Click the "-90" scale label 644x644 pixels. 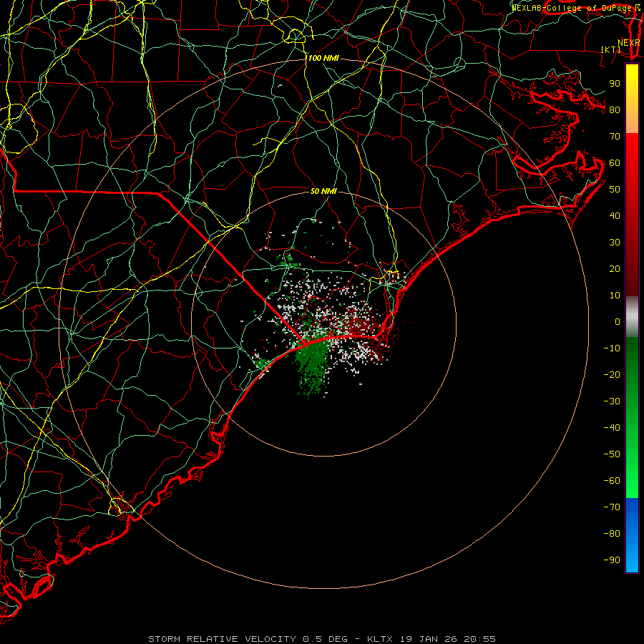pos(612,560)
